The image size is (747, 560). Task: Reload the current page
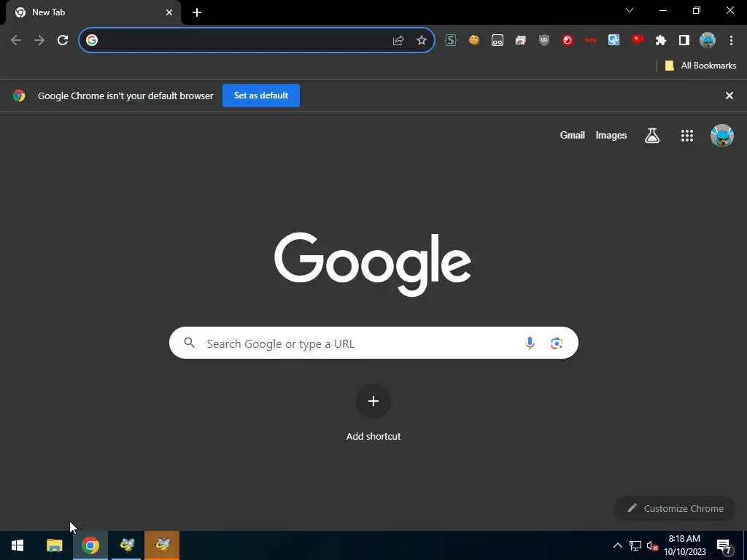coord(63,41)
